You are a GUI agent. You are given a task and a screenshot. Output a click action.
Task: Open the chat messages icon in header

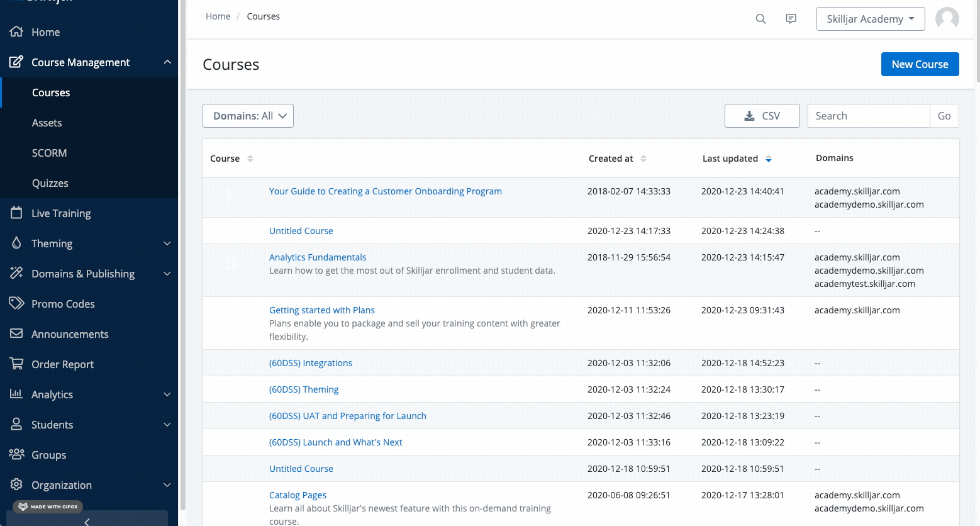(x=791, y=19)
